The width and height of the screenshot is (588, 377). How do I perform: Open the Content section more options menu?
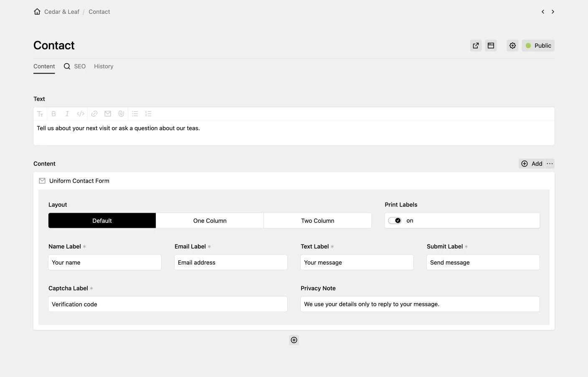(550, 164)
